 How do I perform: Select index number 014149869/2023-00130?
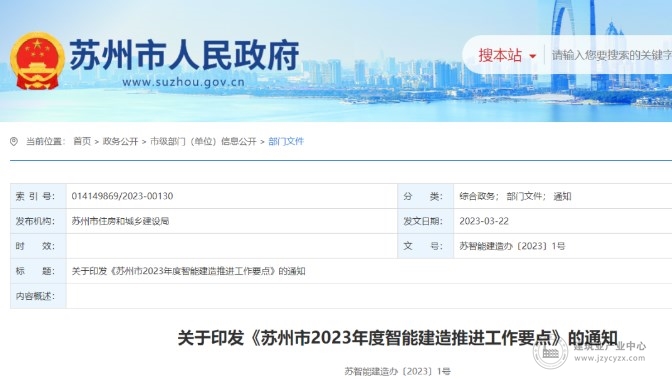[123, 196]
